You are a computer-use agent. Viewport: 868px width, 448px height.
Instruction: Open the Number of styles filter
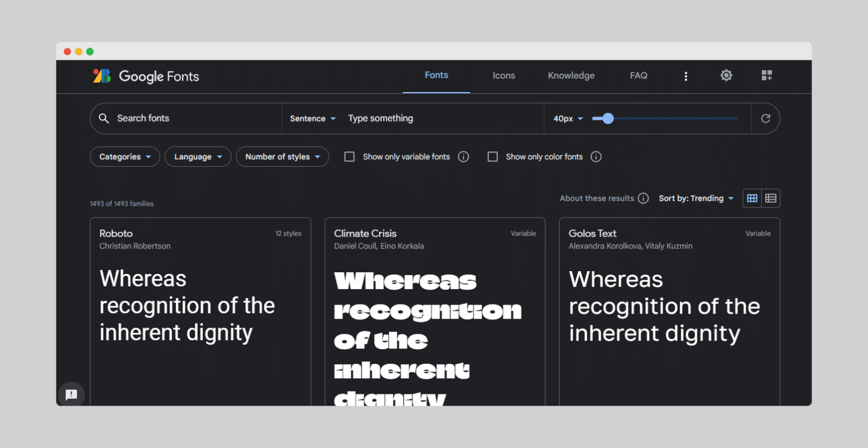pyautogui.click(x=282, y=156)
